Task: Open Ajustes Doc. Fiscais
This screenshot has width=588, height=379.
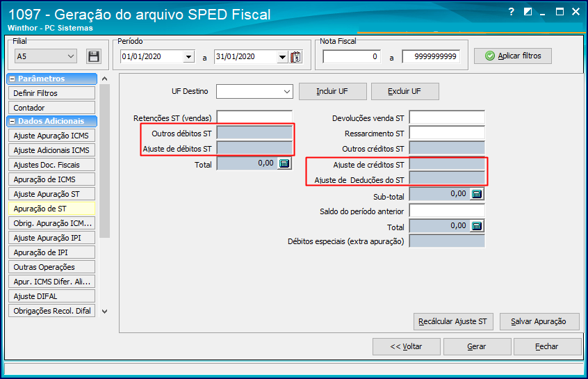Action: click(51, 165)
